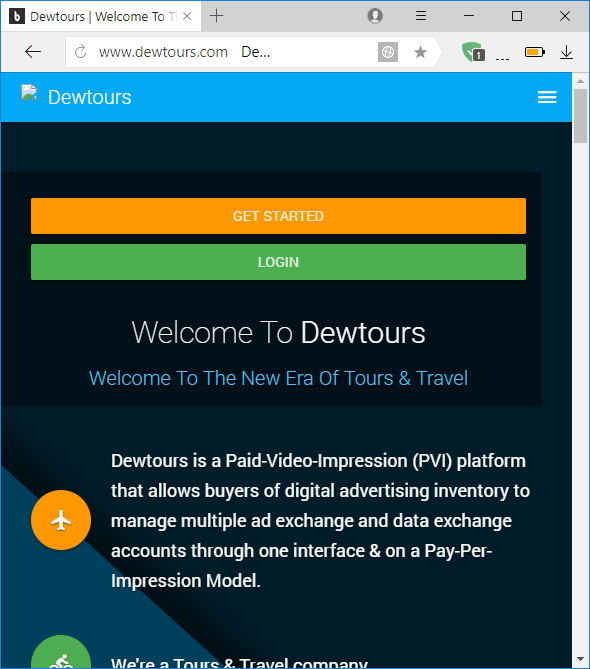590x669 pixels.
Task: Select the Dewtours browser tab
Action: pos(101,16)
